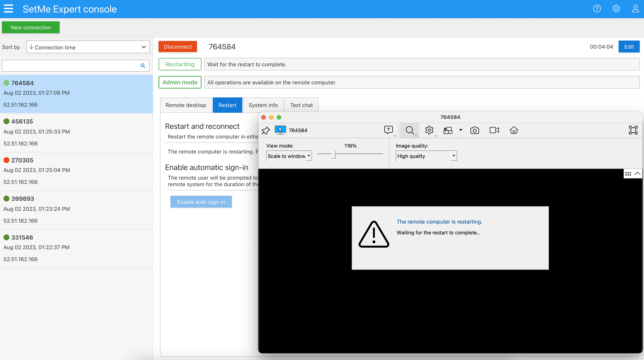Screen dimensions: 644x360
Task: Open the High quality image dropdown
Action: click(x=426, y=156)
